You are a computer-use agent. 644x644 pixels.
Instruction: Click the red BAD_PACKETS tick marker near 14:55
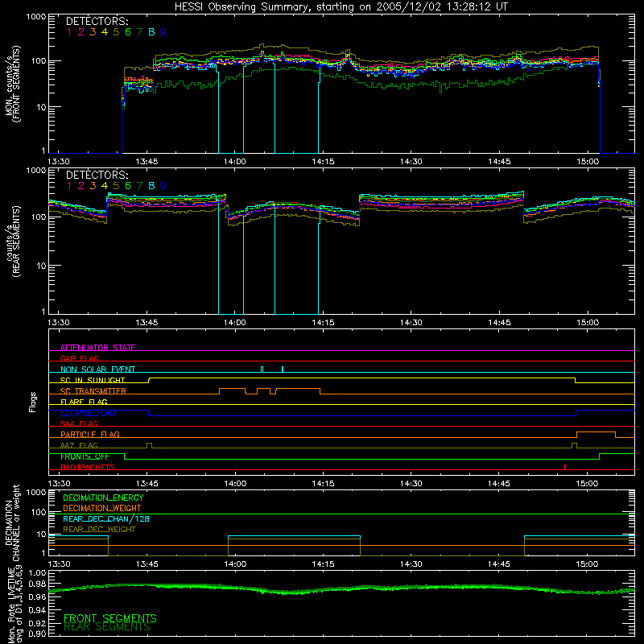pyautogui.click(x=565, y=467)
